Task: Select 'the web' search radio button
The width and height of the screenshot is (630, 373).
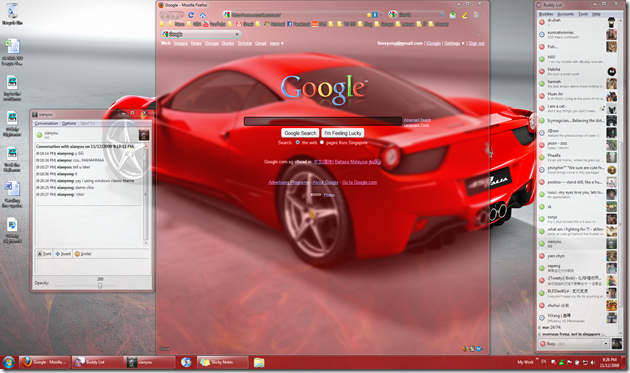Action: (298, 142)
